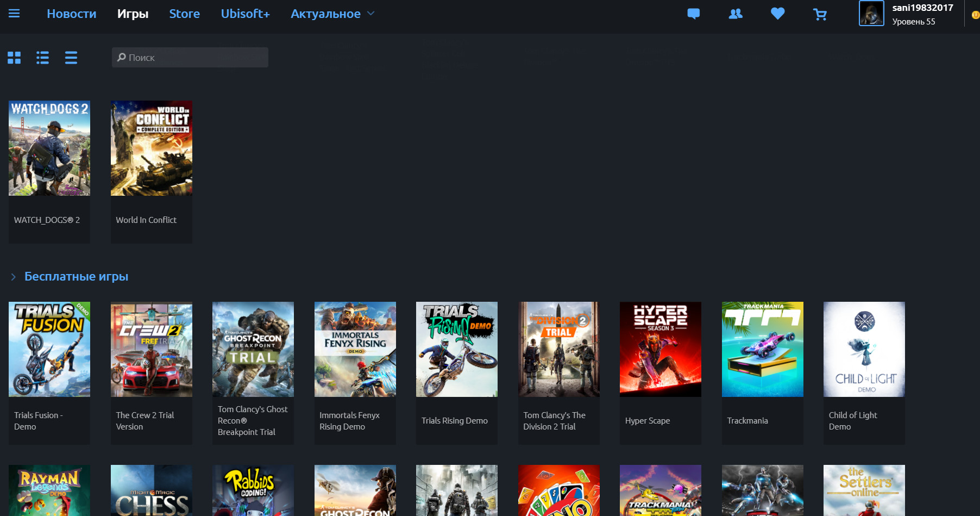Click the Игры menu item
Image resolution: width=980 pixels, height=516 pixels.
tap(133, 14)
